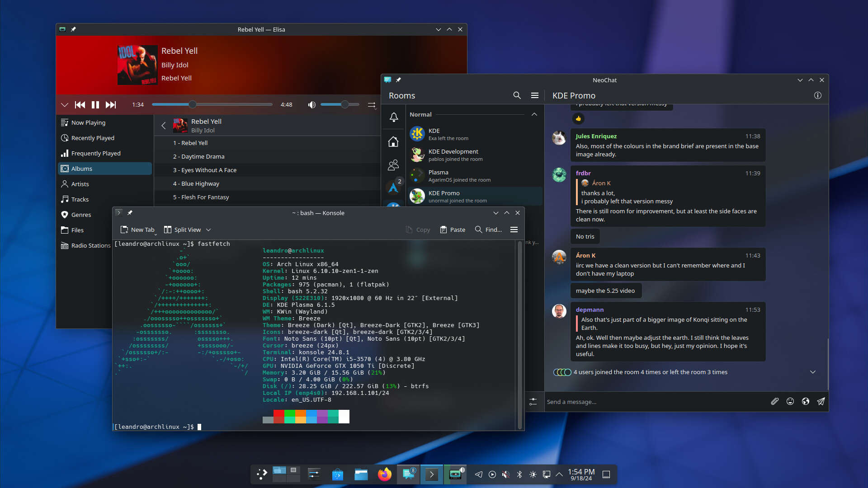The height and width of the screenshot is (488, 868).
Task: Go back from the Rebel Yell album
Action: click(164, 126)
